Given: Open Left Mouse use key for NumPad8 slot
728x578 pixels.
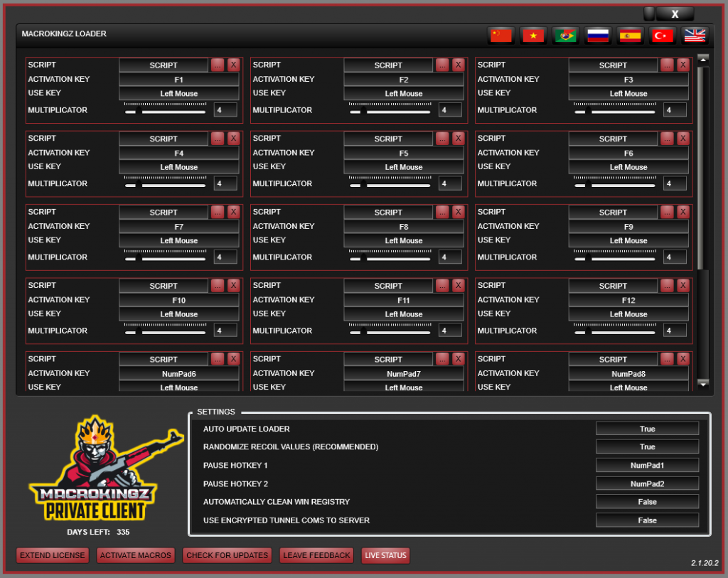Looking at the screenshot, I should [x=628, y=387].
